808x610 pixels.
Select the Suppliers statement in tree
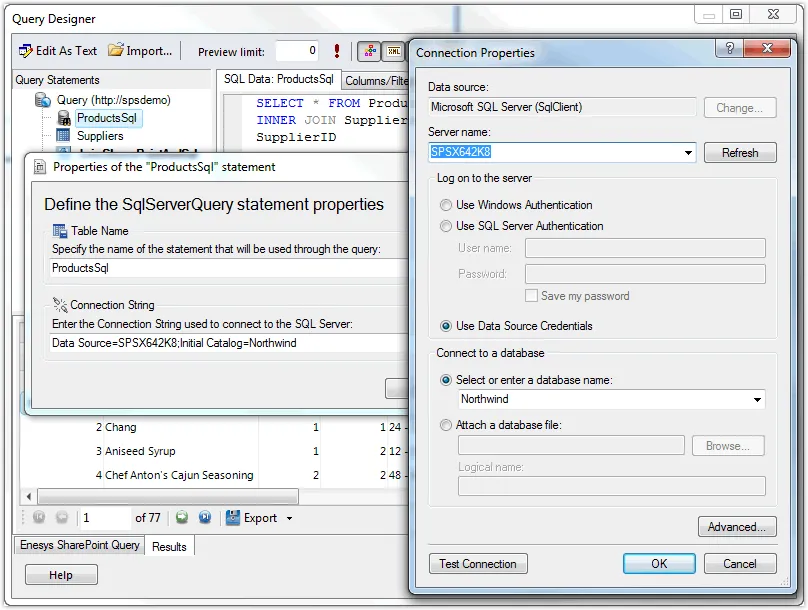click(100, 136)
